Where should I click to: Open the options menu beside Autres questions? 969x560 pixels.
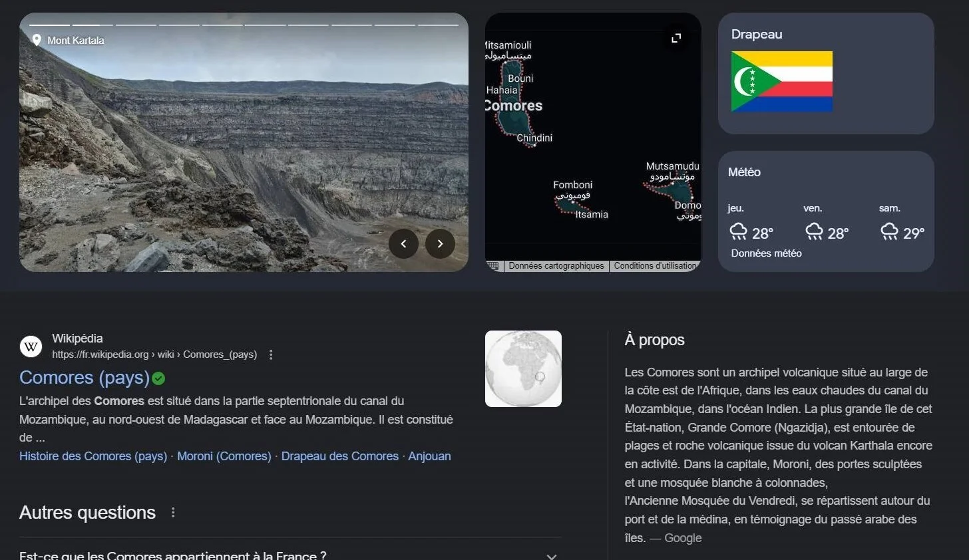173,512
